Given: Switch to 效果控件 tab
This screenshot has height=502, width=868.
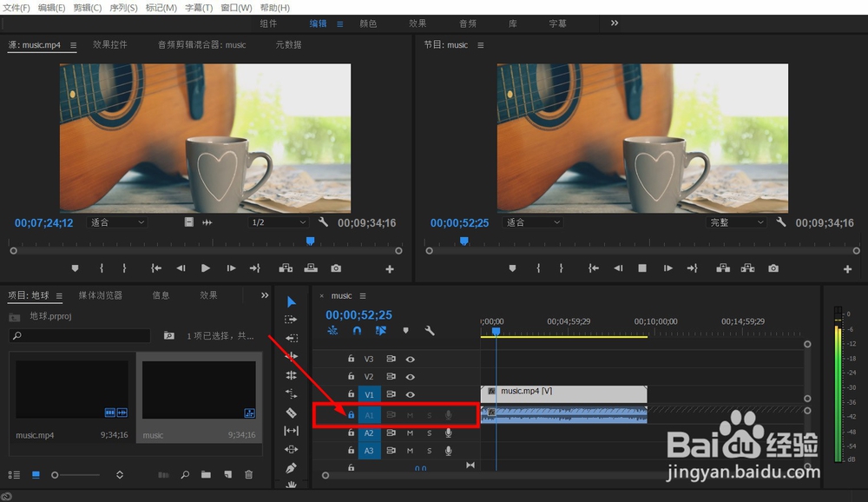Looking at the screenshot, I should click(109, 45).
